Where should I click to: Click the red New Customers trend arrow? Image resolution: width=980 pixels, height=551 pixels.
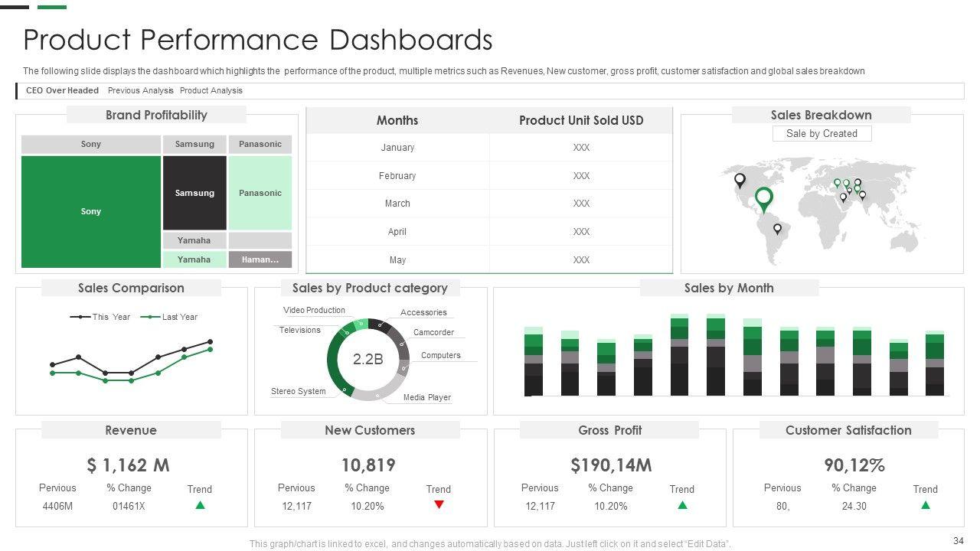click(439, 505)
